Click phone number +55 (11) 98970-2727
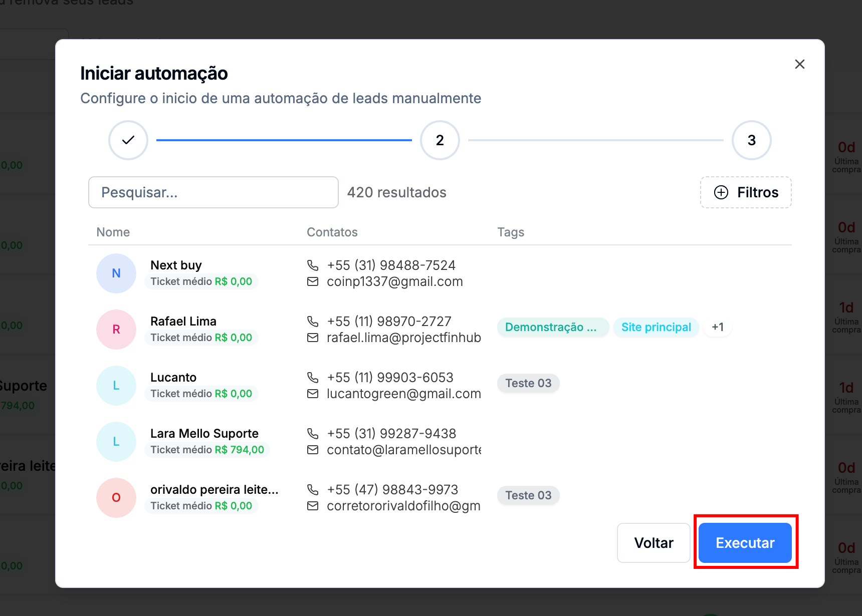 [x=389, y=321]
